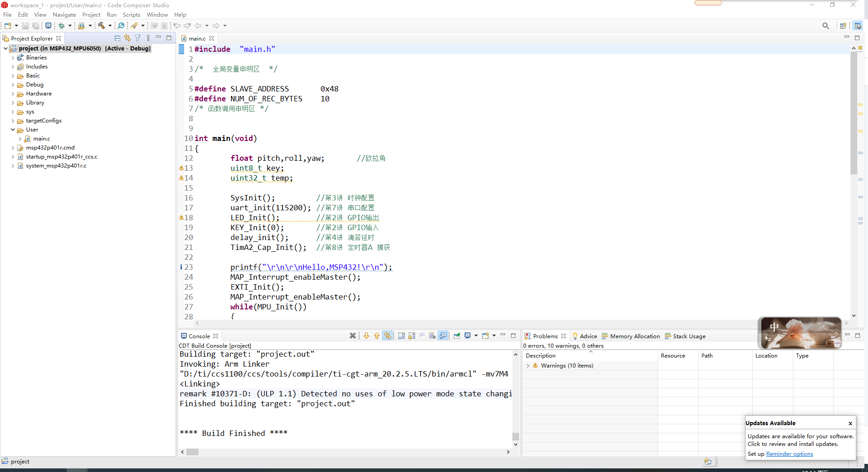Switch to the Advice tab
Screen dimensions: 868x472
point(584,336)
